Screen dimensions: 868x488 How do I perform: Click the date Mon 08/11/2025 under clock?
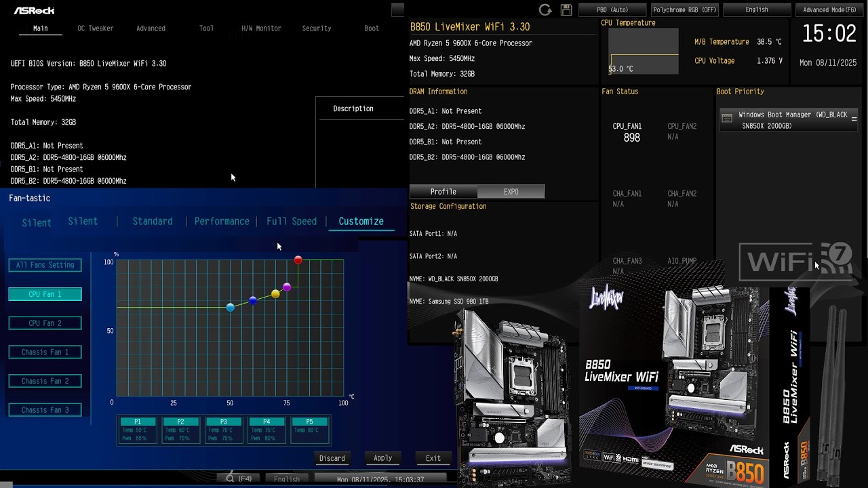click(828, 63)
